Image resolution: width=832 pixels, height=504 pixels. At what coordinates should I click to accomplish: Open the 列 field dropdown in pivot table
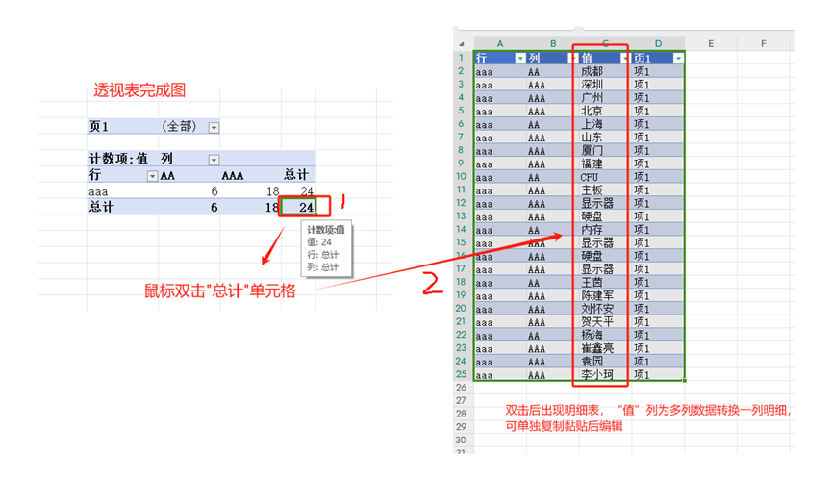coord(214,160)
